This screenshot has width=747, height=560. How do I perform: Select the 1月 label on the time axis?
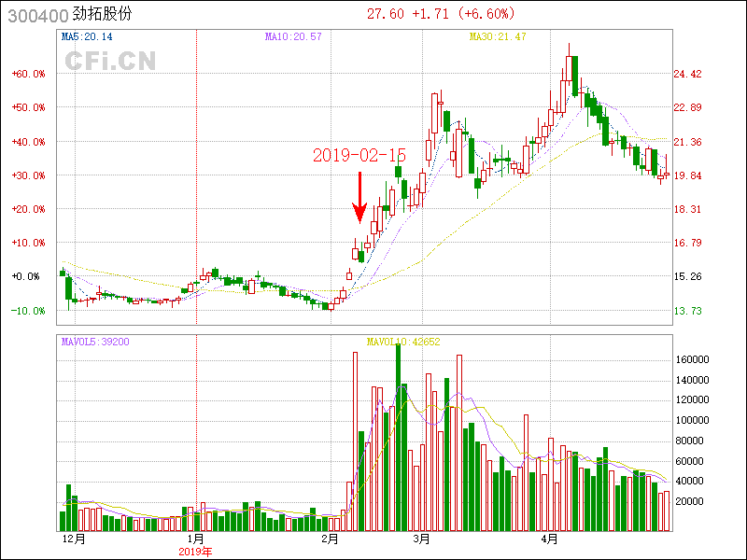196,539
